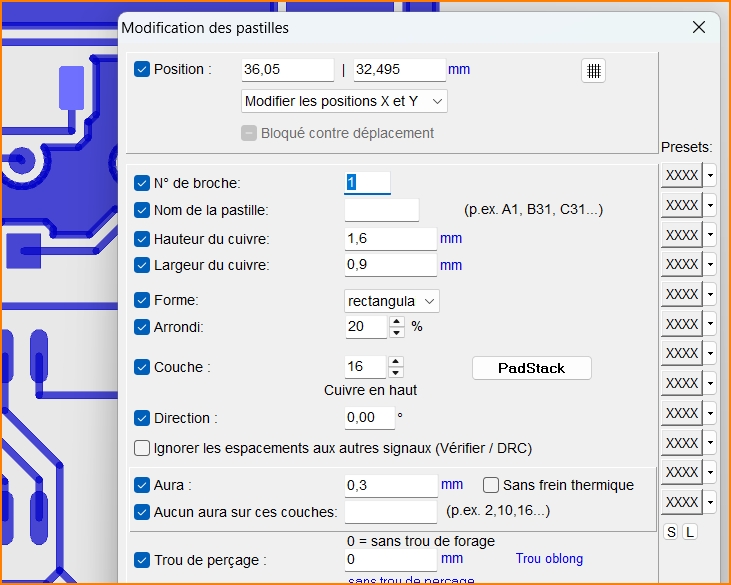Click the S button below presets
Screen dimensions: 731x585
coord(671,532)
